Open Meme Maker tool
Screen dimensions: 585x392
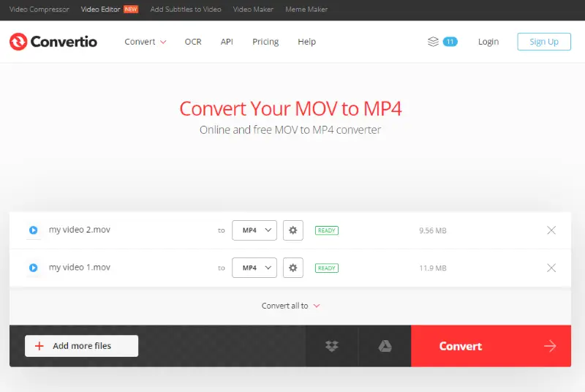point(306,10)
